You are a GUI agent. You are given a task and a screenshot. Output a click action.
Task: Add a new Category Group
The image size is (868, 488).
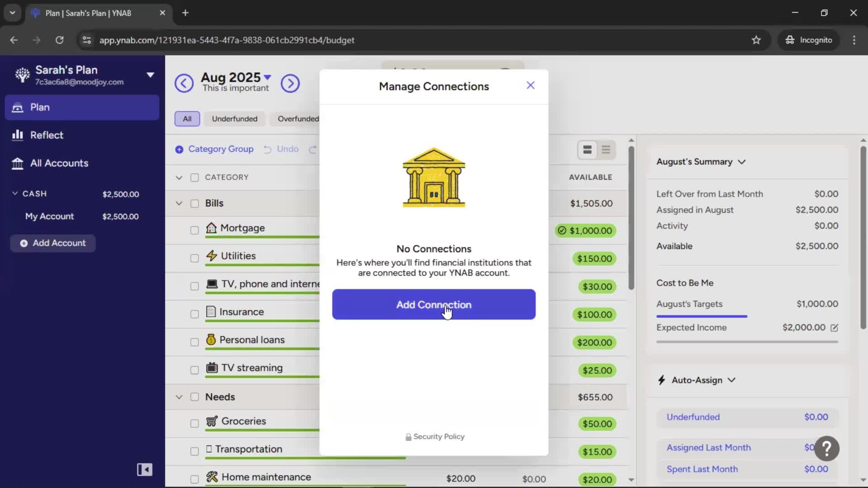214,149
